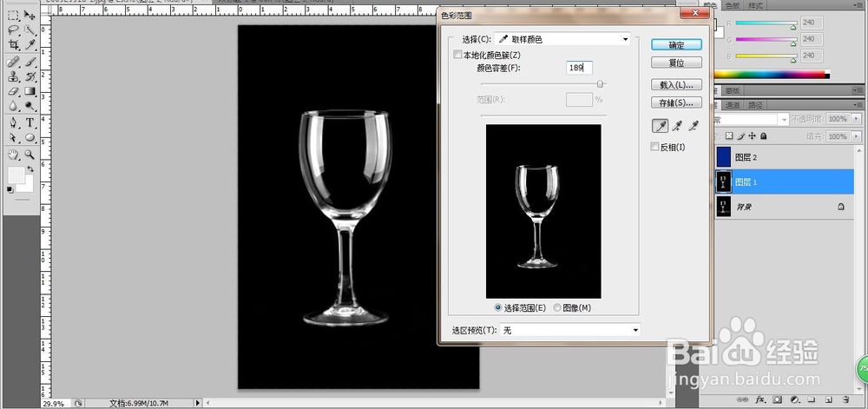Select the Magic Wand tool

tap(30, 30)
